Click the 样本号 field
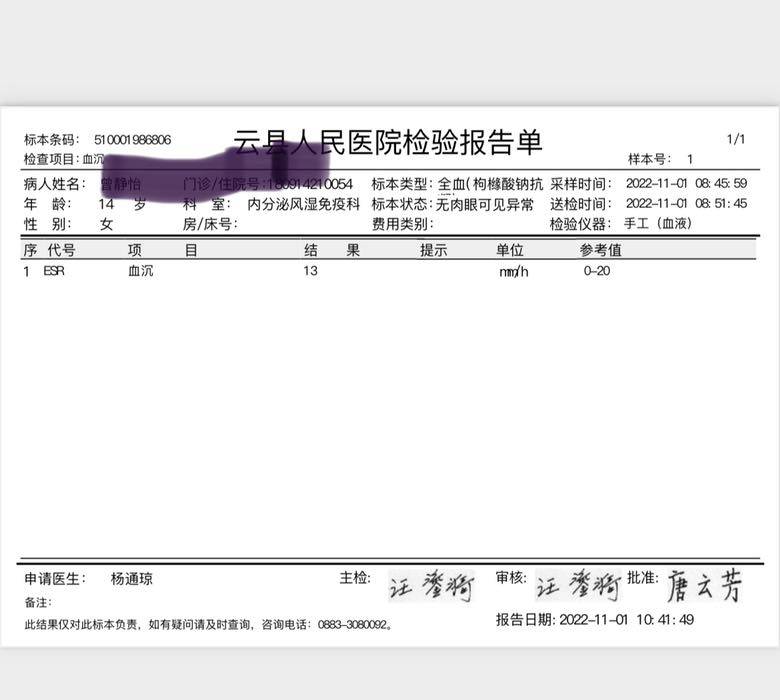Viewport: 780px width, 700px height. (x=660, y=159)
